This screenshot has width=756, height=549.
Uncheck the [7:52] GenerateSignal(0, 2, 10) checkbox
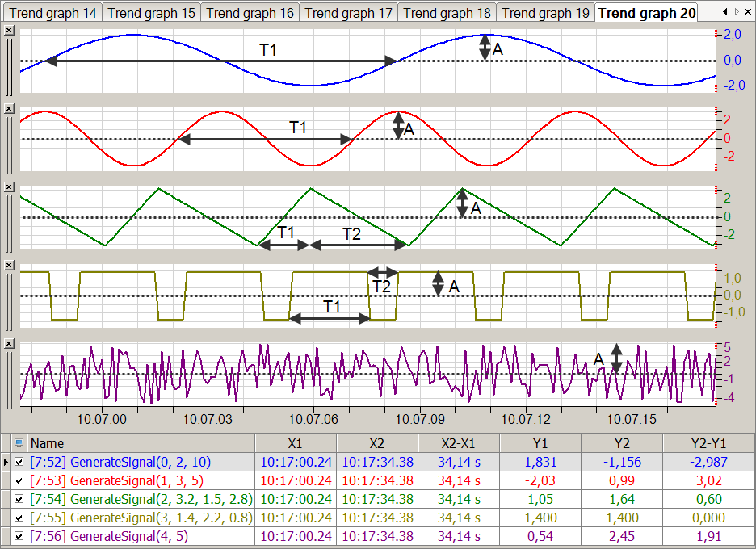point(19,463)
